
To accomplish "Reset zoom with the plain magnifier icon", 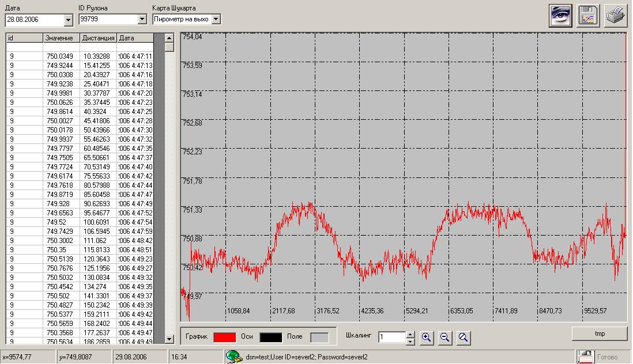I will tap(462, 338).
